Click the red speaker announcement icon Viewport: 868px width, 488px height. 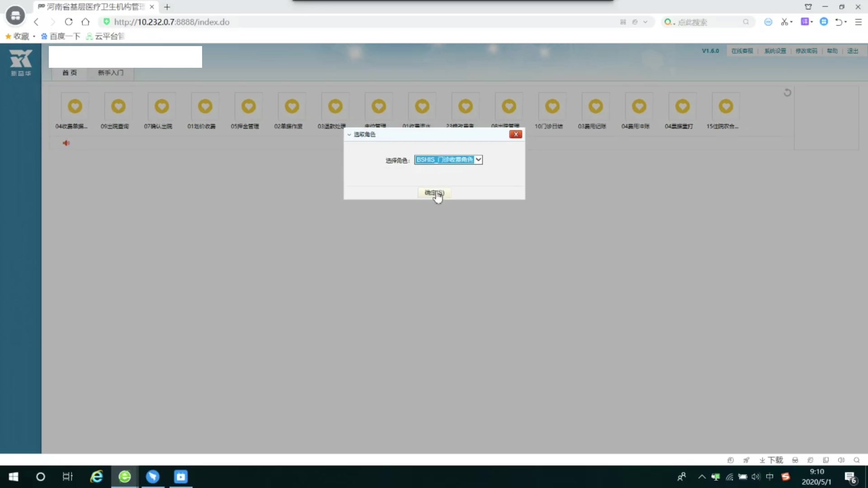pos(66,143)
